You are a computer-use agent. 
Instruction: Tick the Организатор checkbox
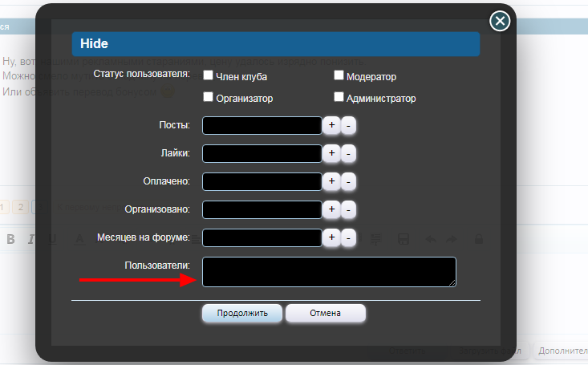click(x=209, y=98)
